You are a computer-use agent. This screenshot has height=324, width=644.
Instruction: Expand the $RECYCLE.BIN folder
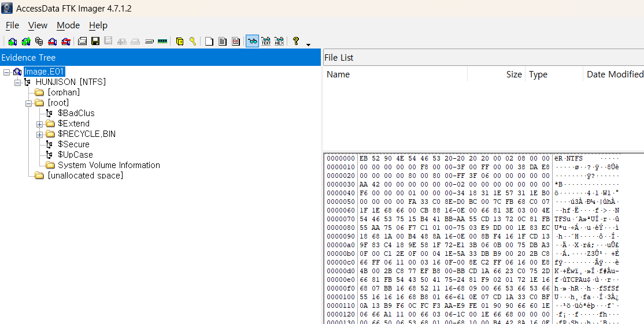point(39,134)
